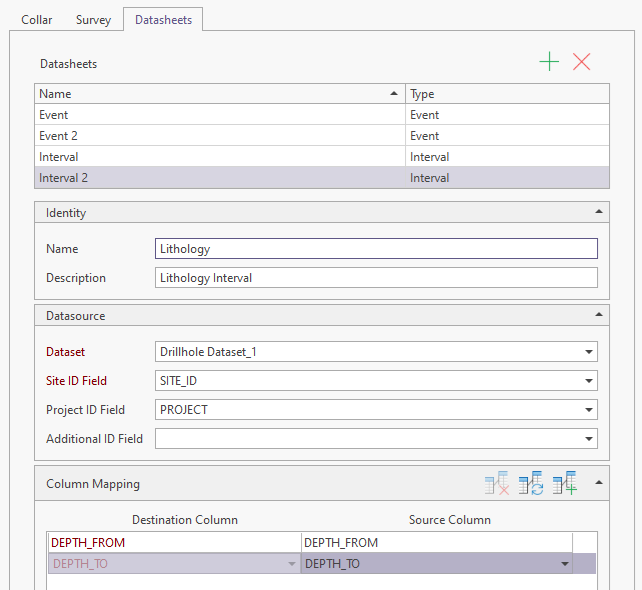
Task: Remove column mapping icon with red X
Action: pyautogui.click(x=498, y=484)
